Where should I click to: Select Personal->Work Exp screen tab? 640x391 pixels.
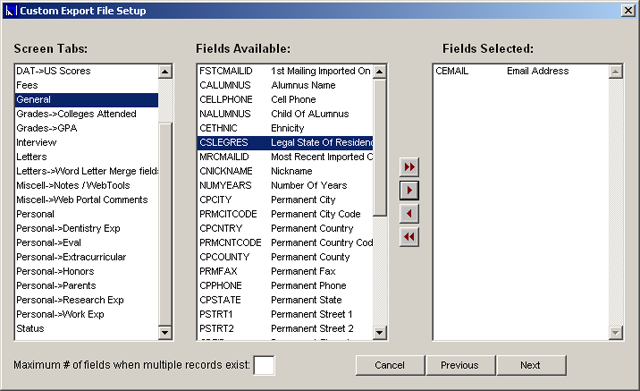pyautogui.click(x=87, y=314)
